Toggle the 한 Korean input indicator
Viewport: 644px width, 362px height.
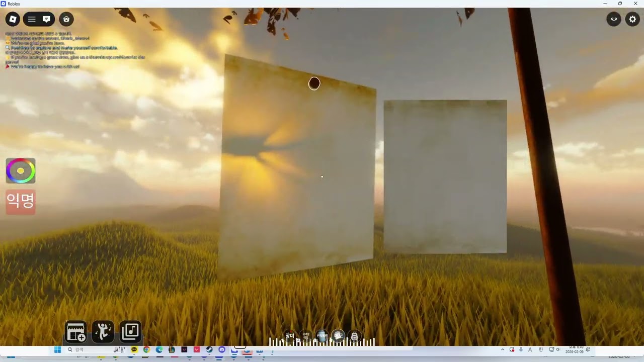pyautogui.click(x=541, y=349)
